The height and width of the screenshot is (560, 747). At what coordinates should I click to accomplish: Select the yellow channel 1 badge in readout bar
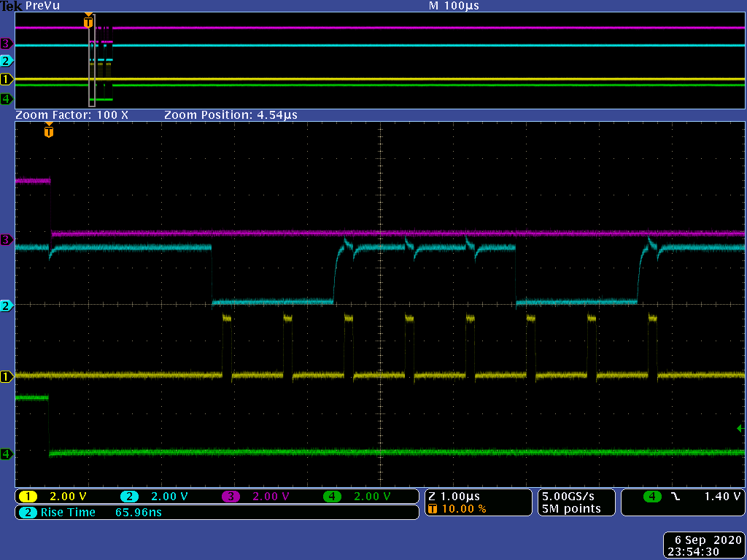pyautogui.click(x=28, y=497)
